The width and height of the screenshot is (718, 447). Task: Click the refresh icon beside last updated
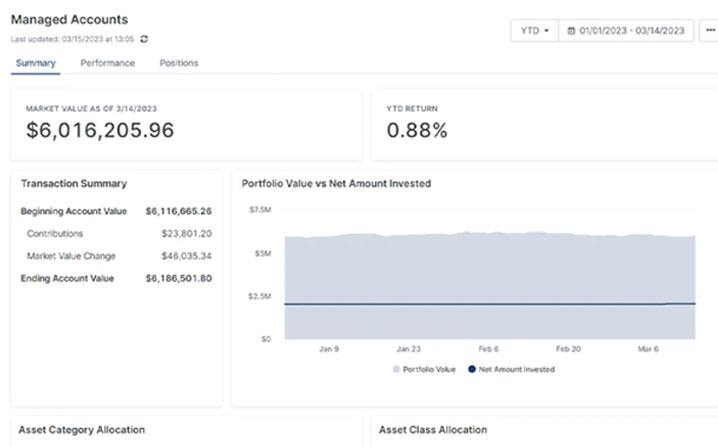coord(145,39)
